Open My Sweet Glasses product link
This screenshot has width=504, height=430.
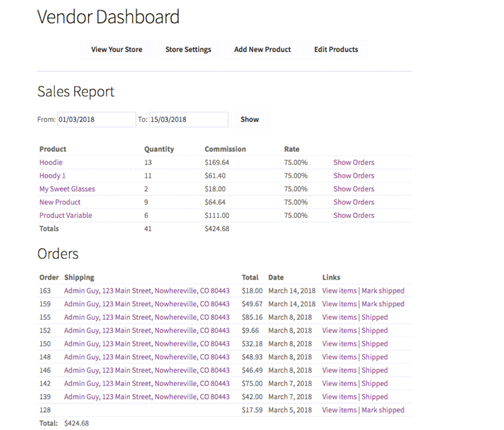67,189
